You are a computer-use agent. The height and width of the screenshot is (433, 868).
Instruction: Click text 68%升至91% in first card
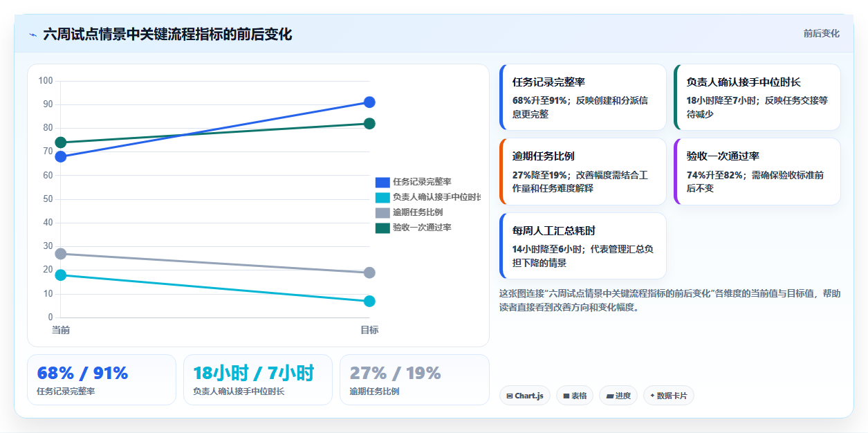coord(539,100)
